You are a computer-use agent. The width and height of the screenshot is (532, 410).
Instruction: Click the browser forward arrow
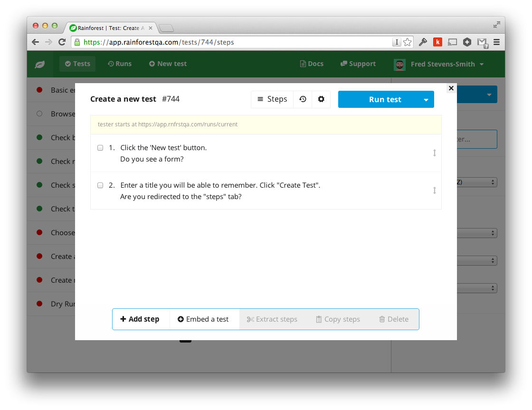coord(48,42)
